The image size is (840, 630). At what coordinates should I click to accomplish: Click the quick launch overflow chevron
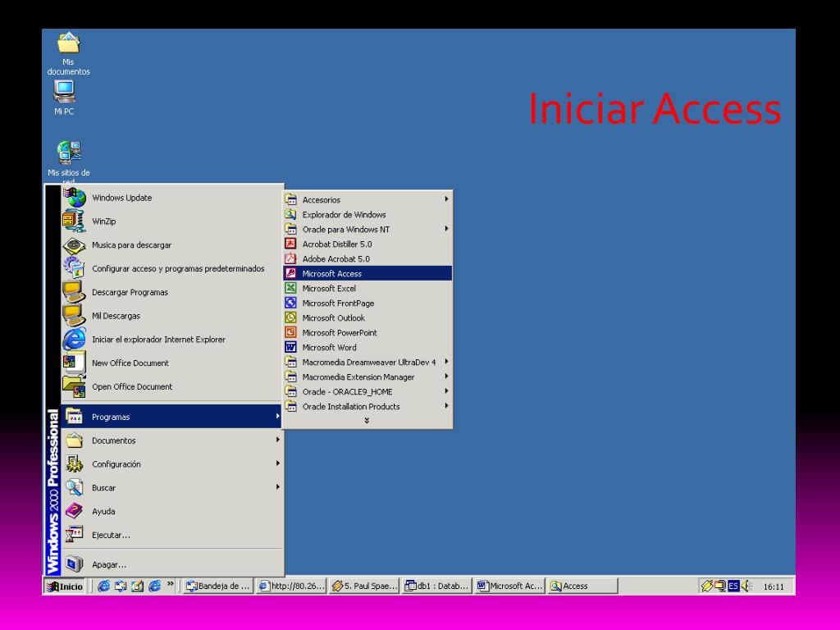[171, 584]
